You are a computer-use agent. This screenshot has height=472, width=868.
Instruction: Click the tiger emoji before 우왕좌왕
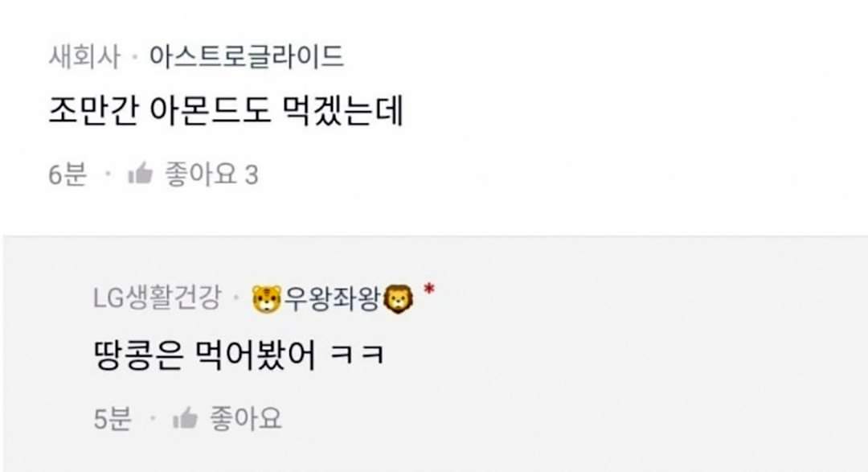pos(267,299)
